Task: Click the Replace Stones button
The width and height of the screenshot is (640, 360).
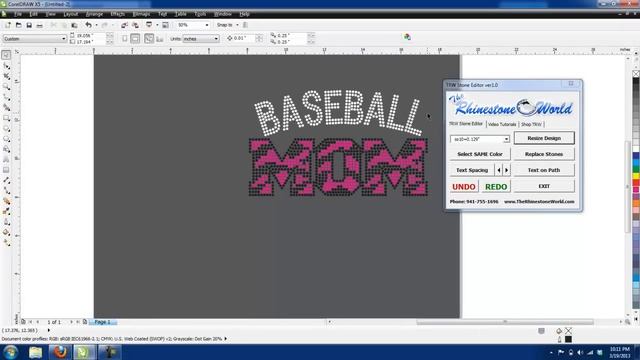Action: tap(544, 154)
